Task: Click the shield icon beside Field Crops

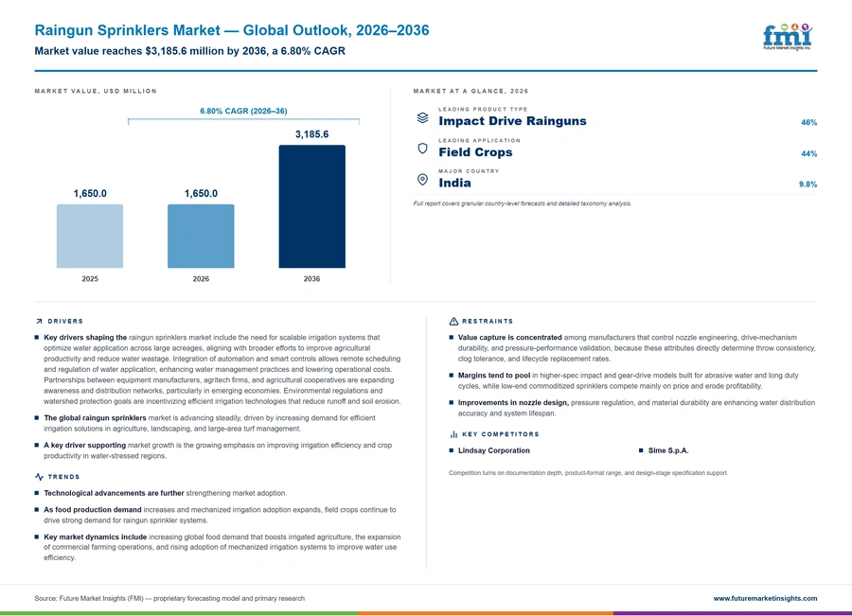Action: click(422, 149)
